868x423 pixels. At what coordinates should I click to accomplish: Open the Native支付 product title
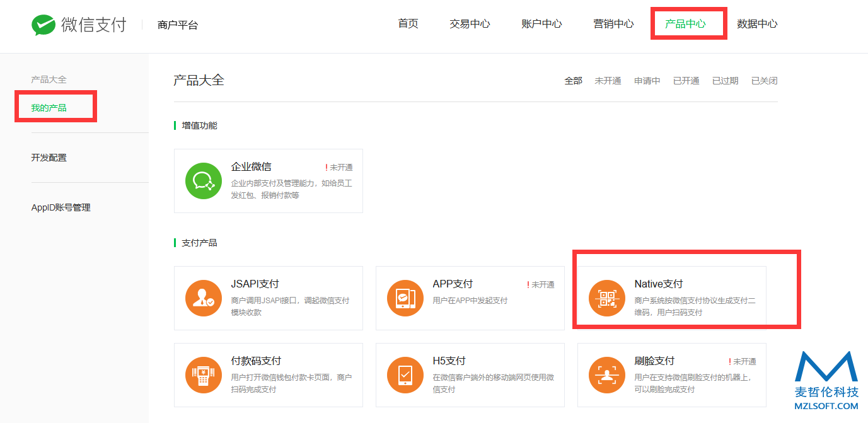coord(659,284)
